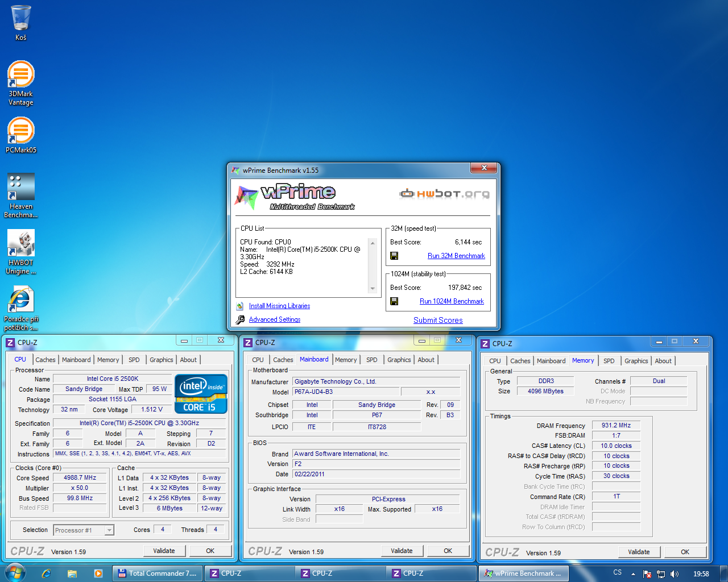The image size is (728, 582).
Task: Open About tab in first CPU-Z window
Action: pyautogui.click(x=188, y=360)
